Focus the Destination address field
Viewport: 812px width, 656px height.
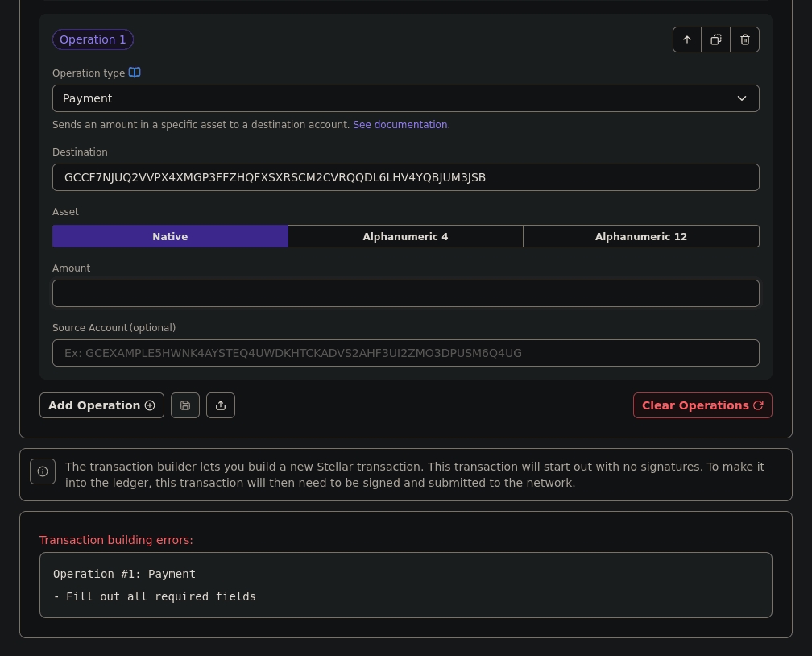click(x=406, y=177)
